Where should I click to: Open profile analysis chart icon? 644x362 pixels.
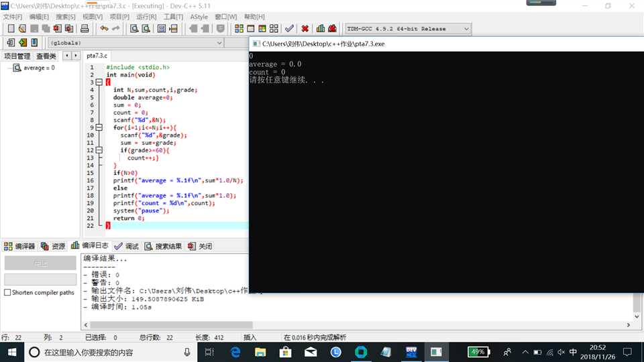[321, 28]
